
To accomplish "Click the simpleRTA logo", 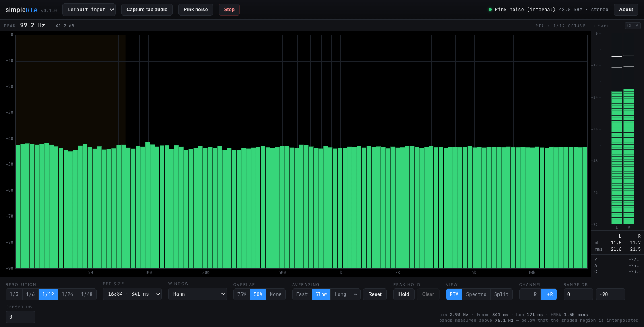I will pos(21,10).
